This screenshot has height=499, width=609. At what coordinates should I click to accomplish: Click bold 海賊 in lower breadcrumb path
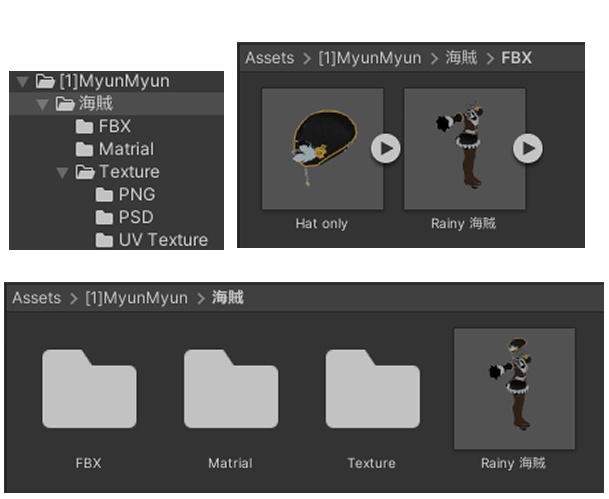pyautogui.click(x=228, y=298)
